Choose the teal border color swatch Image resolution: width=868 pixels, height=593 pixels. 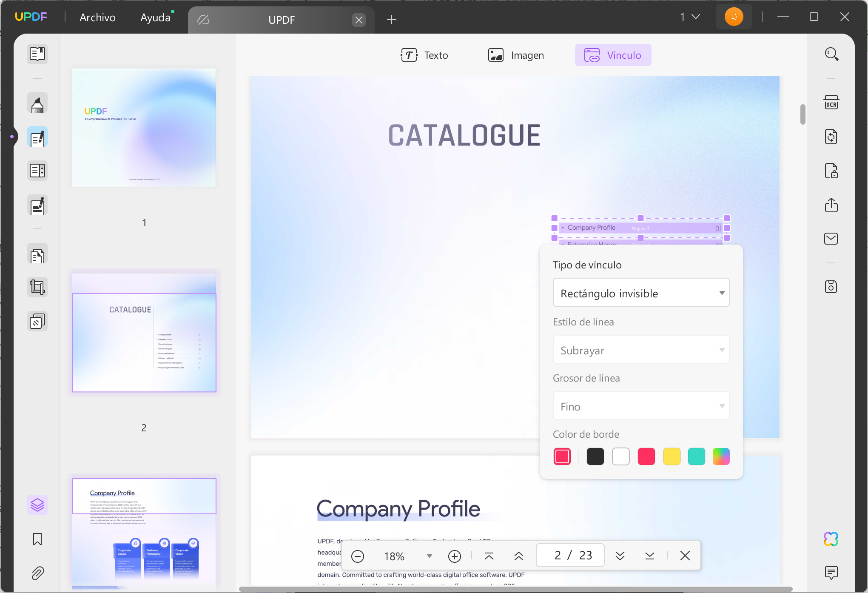coord(696,456)
